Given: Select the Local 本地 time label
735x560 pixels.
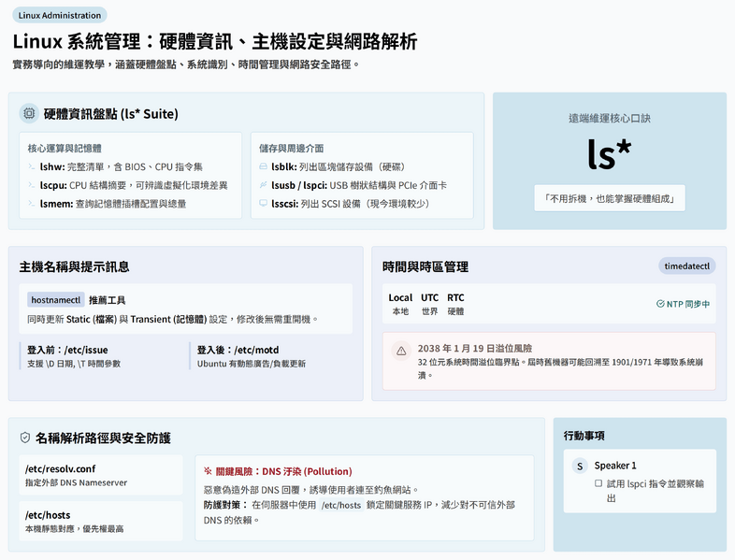Looking at the screenshot, I should 400,304.
